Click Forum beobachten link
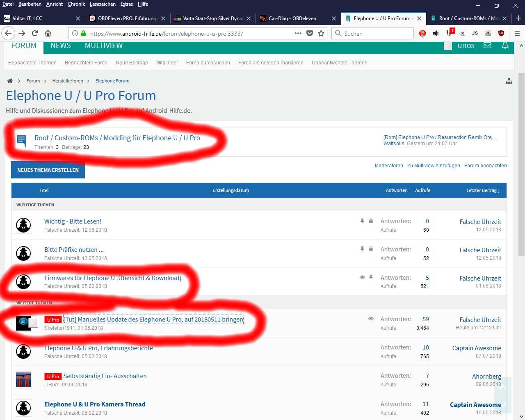Image resolution: width=525 pixels, height=420 pixels. (486, 166)
